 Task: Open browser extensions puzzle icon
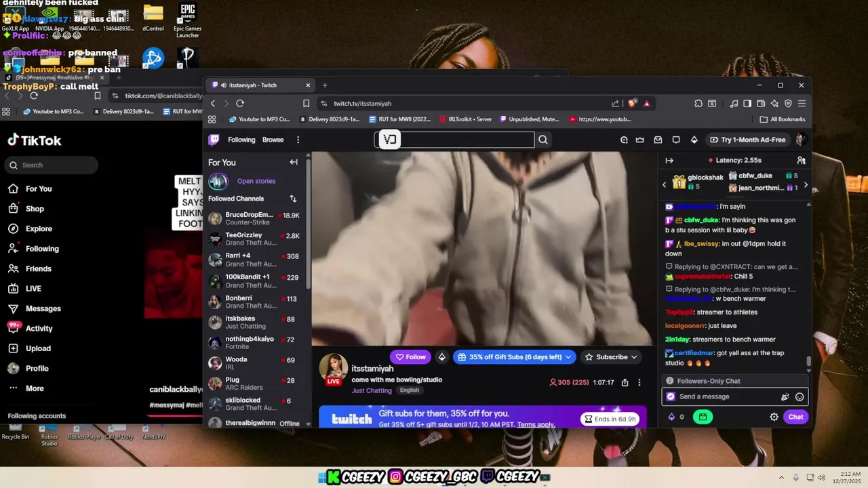698,103
